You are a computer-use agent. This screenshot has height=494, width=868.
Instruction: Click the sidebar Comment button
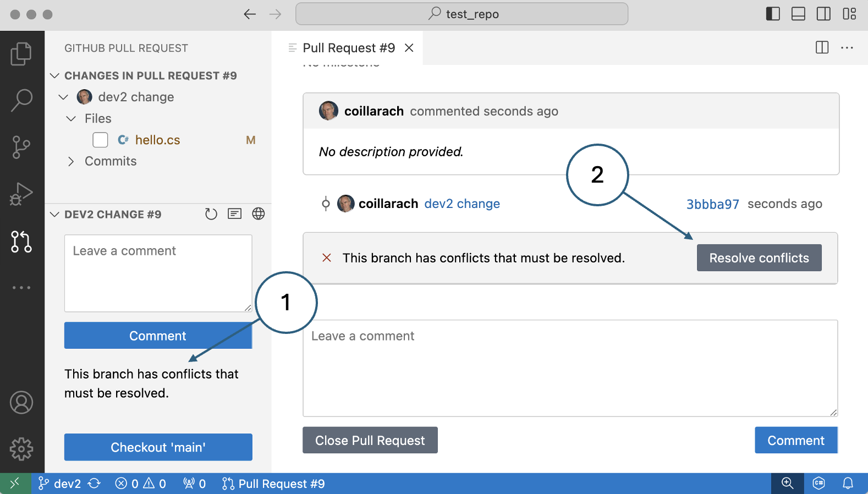[158, 336]
